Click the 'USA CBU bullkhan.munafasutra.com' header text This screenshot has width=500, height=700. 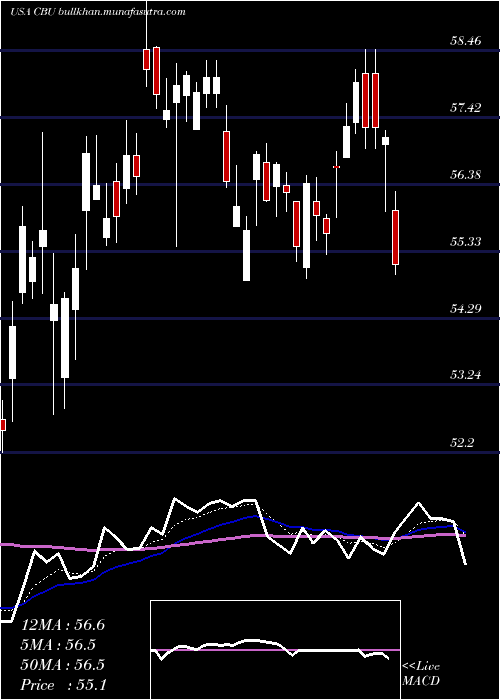(x=98, y=12)
